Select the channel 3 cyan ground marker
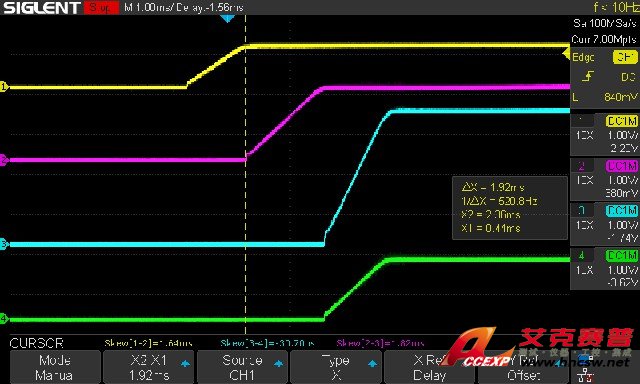Viewport: 640px width, 384px height. tap(4, 244)
